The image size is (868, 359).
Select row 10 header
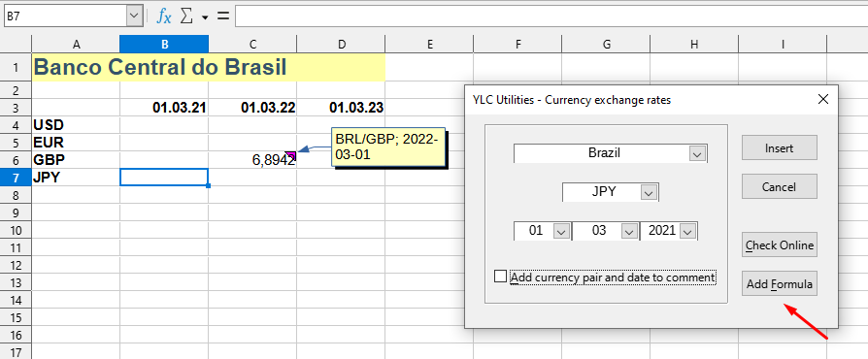16,230
